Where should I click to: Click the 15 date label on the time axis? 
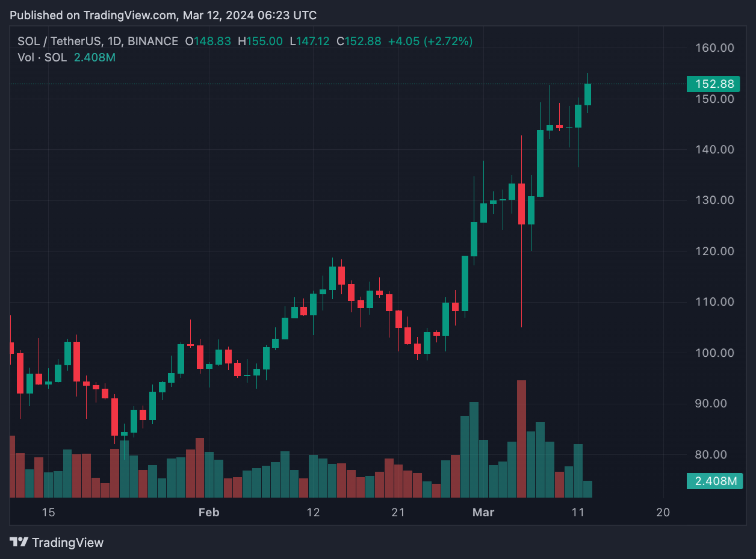click(48, 513)
